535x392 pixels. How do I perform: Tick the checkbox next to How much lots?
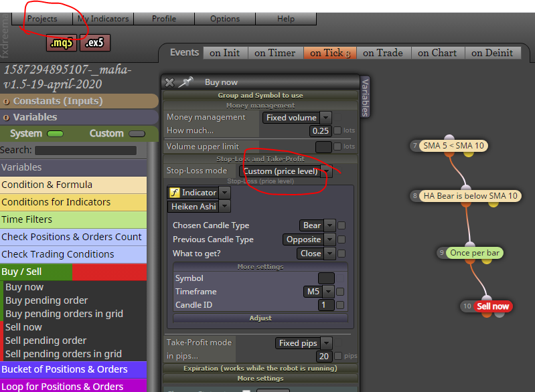pyautogui.click(x=337, y=130)
